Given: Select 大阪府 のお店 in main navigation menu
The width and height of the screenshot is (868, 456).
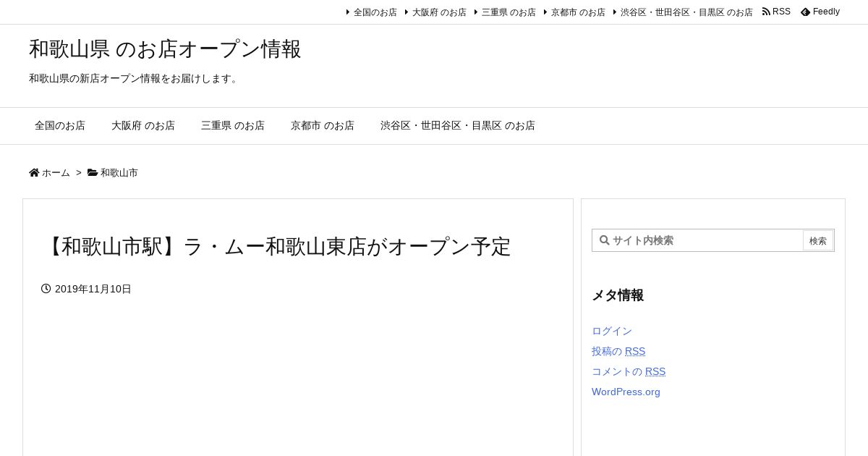Looking at the screenshot, I should 143,125.
